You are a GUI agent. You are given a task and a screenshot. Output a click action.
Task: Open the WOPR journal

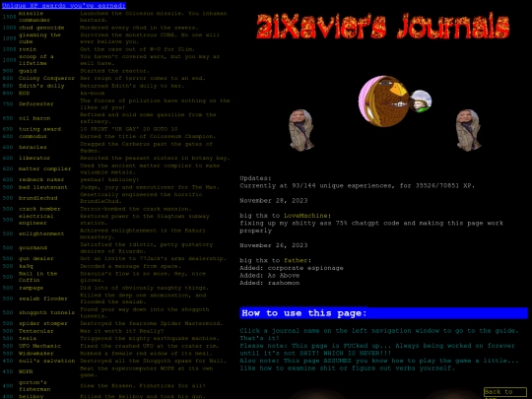click(26, 371)
